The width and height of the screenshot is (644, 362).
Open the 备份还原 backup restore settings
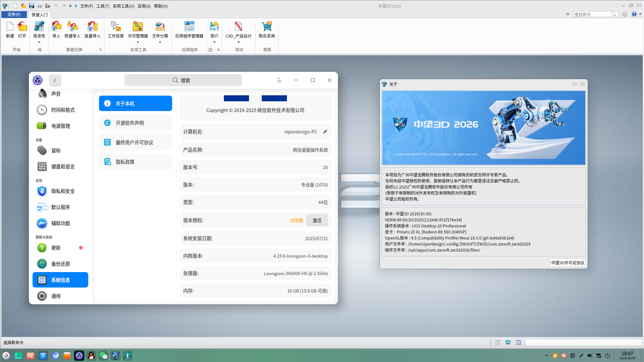click(x=60, y=264)
